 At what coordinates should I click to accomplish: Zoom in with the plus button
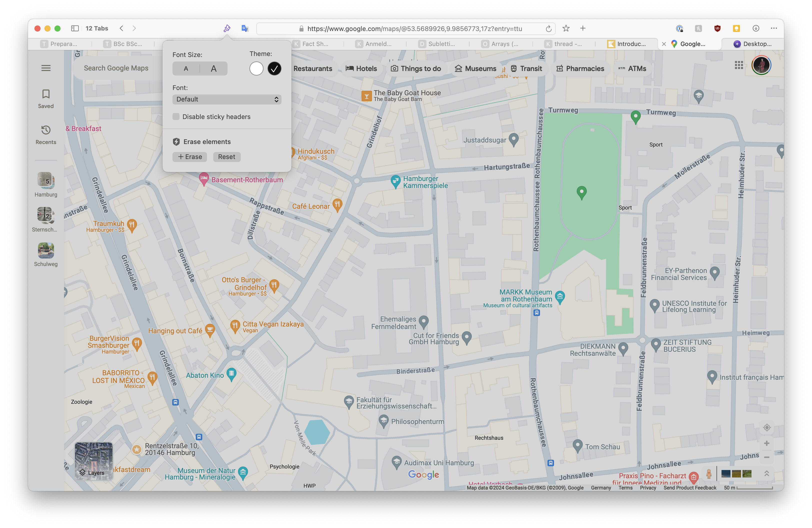[x=766, y=443]
